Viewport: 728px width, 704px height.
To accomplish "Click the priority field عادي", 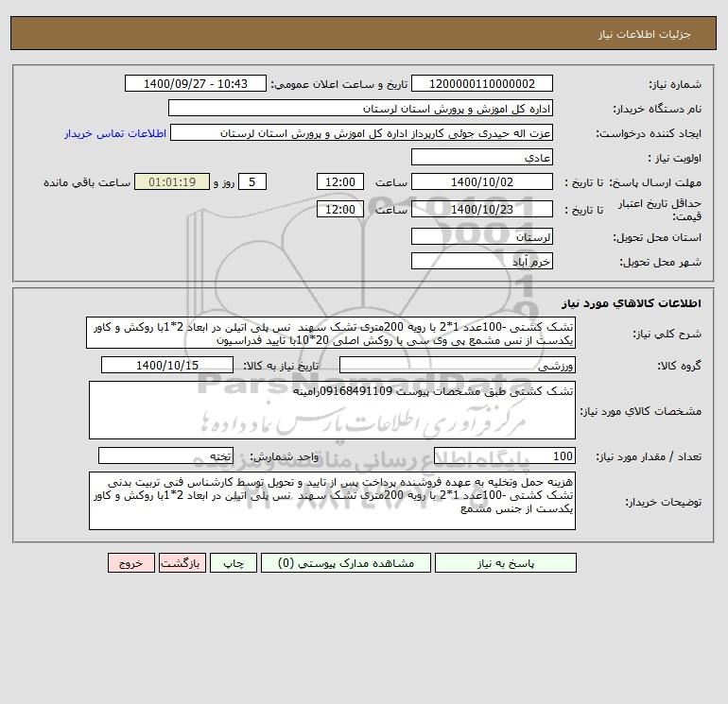I will tap(482, 157).
